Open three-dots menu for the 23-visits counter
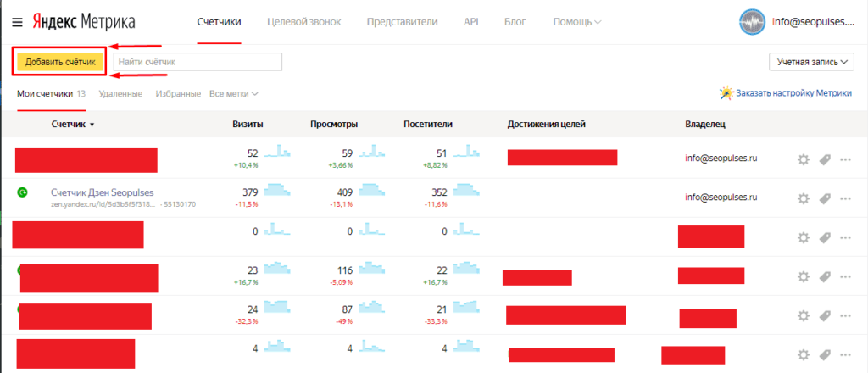 click(x=845, y=276)
